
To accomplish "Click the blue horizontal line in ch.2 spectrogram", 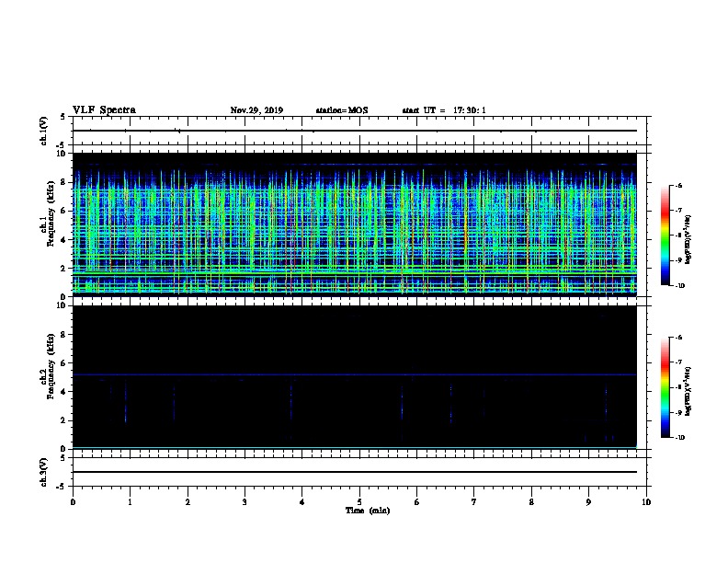I will (x=355, y=374).
